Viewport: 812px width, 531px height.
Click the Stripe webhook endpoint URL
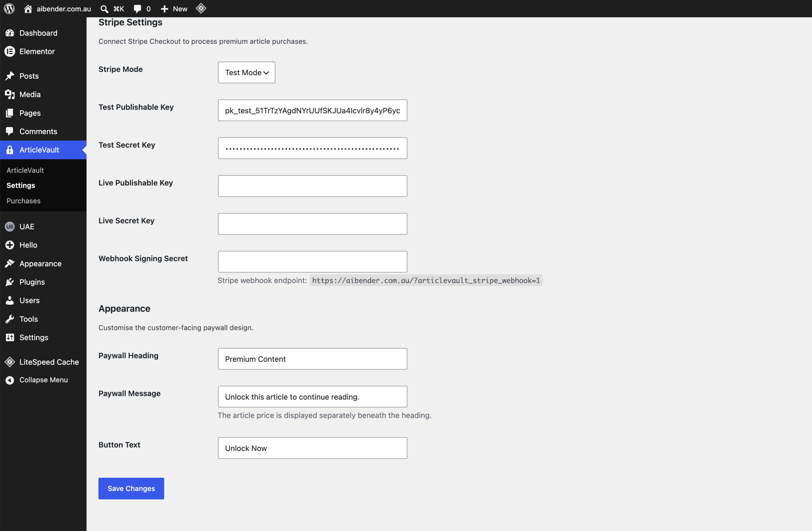tap(426, 280)
